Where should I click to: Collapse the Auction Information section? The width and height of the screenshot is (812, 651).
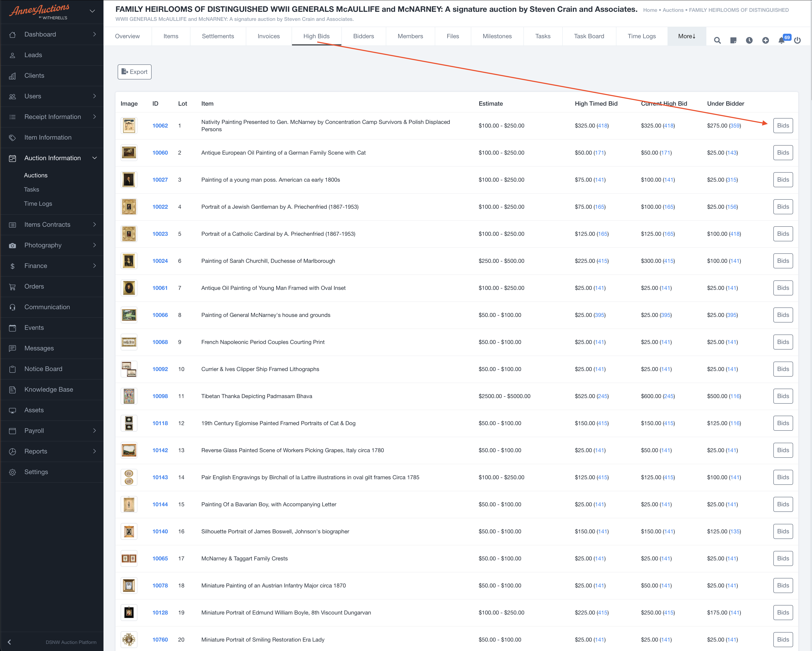pyautogui.click(x=94, y=158)
